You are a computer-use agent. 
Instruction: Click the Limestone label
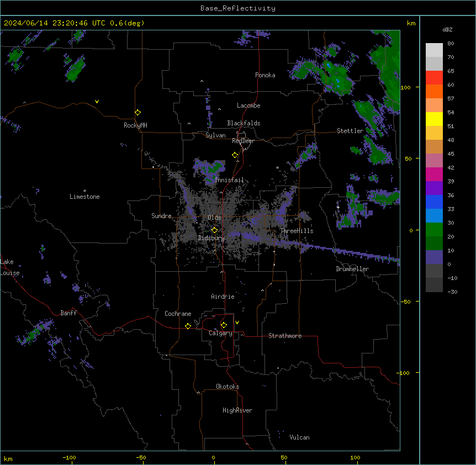[84, 197]
